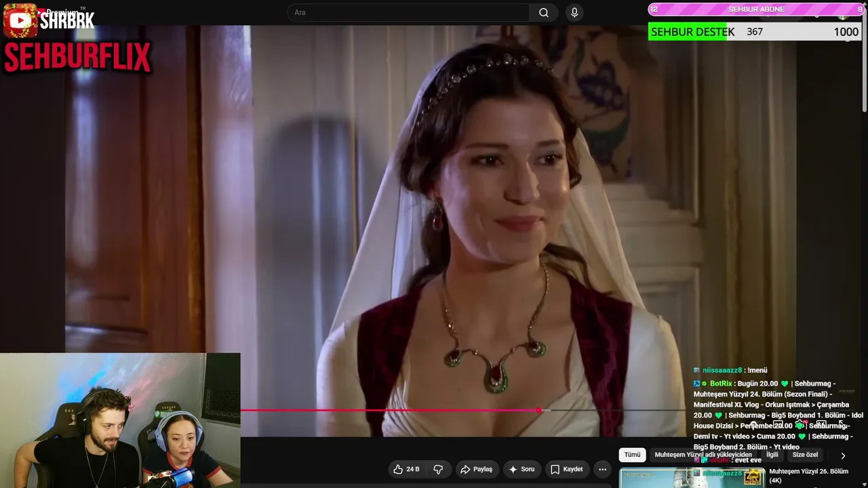Screen dimensions: 868x488
Task: Open the Muhteşem Yüzyıl 26. Bölüm thumbnail
Action: [x=692, y=478]
